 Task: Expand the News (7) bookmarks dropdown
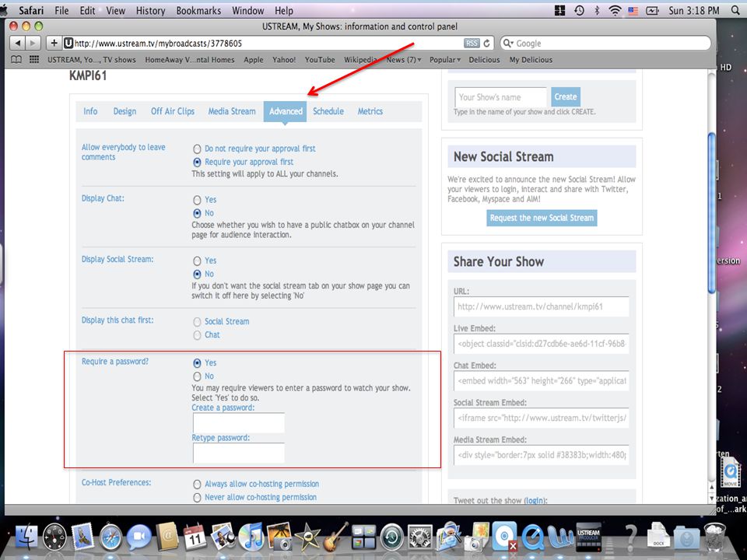404,60
